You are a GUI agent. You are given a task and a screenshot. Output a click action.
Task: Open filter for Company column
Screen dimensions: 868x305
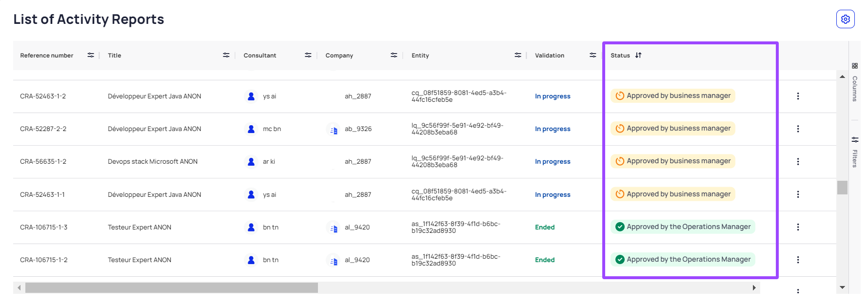pos(394,55)
